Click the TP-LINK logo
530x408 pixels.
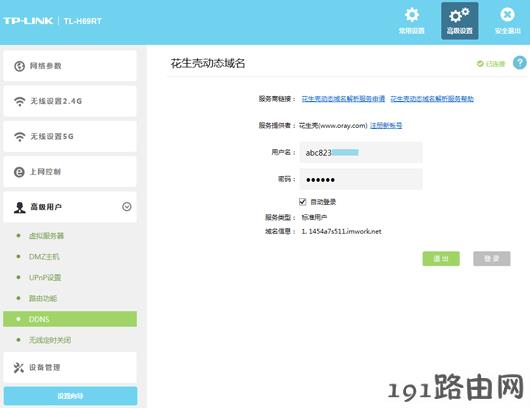pos(28,21)
